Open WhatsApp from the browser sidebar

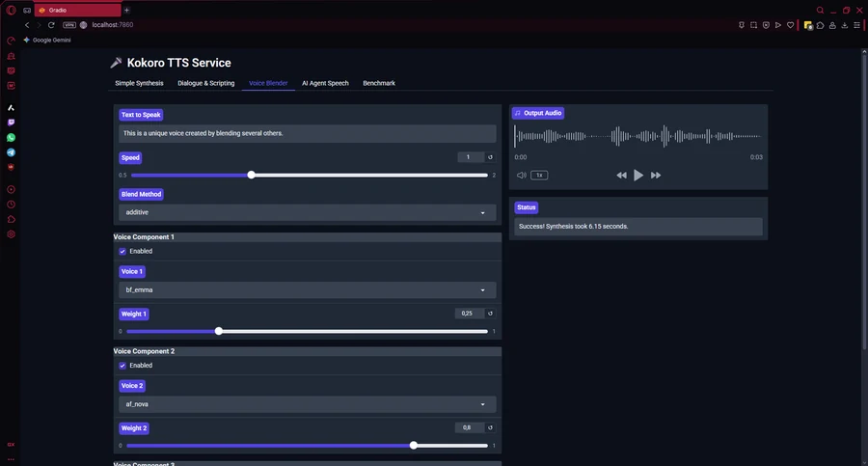12,138
